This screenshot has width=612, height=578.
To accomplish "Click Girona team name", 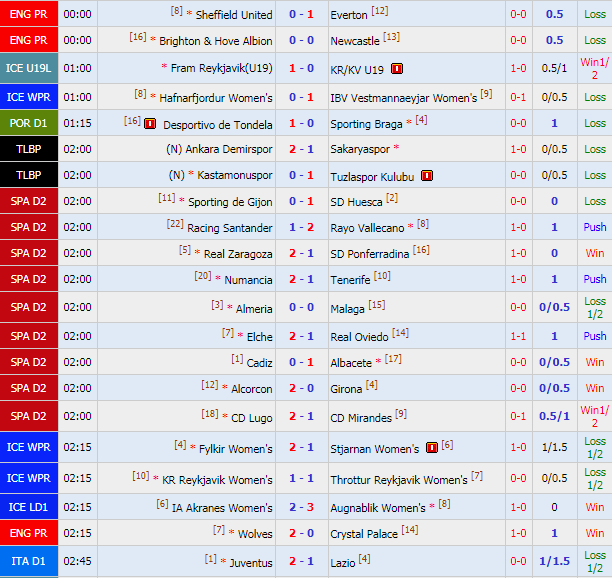I will (x=346, y=389).
